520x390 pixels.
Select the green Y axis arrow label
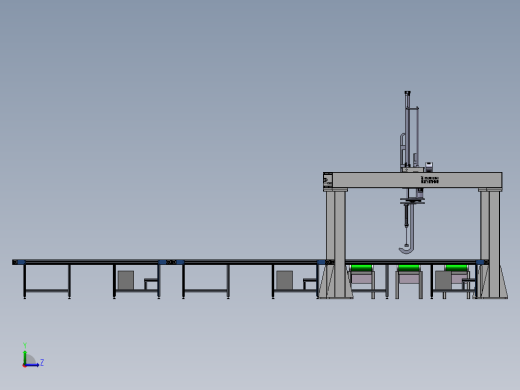(x=25, y=345)
